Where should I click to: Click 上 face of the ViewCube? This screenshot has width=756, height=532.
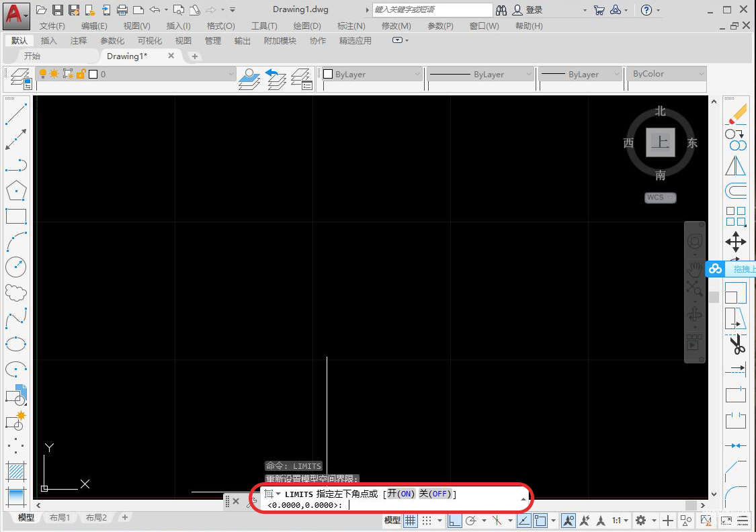(661, 142)
